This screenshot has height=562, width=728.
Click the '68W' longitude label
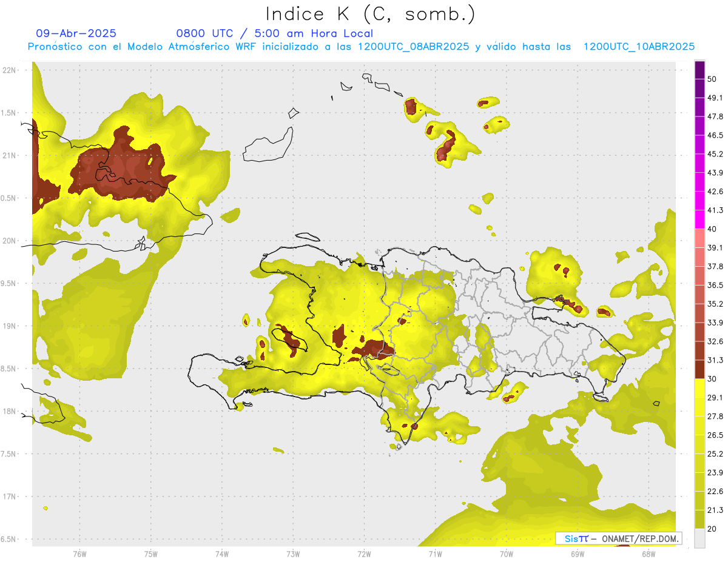[x=649, y=554]
